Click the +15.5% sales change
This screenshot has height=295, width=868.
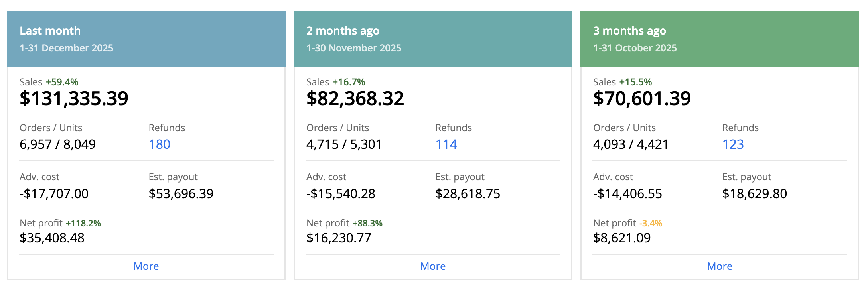click(x=635, y=82)
